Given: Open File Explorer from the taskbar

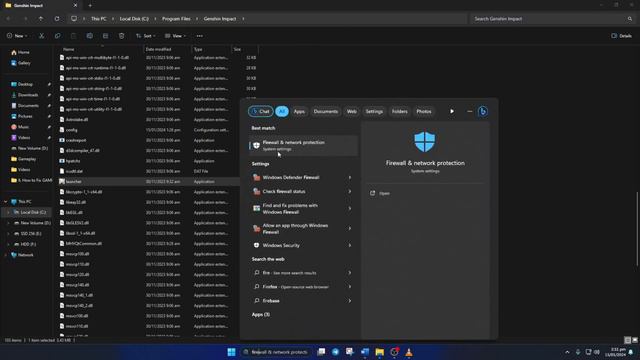Looking at the screenshot, I should [380, 352].
